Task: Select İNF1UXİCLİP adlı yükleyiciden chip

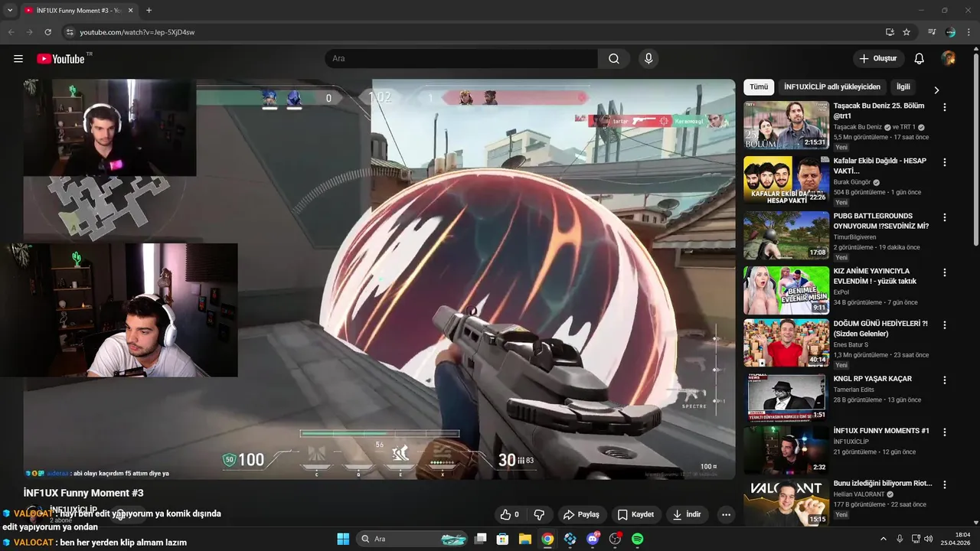Action: pos(832,87)
